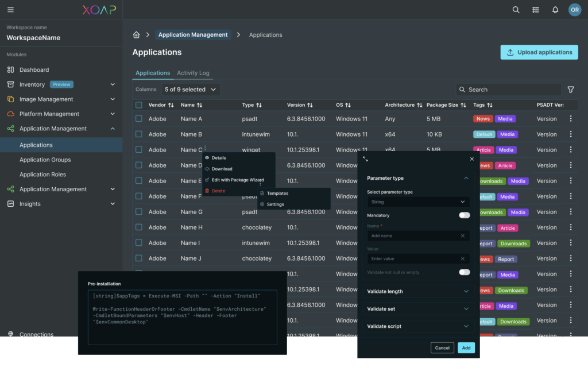The width and height of the screenshot is (588, 390).
Task: Open the task list icon beside search
Action: tap(535, 9)
